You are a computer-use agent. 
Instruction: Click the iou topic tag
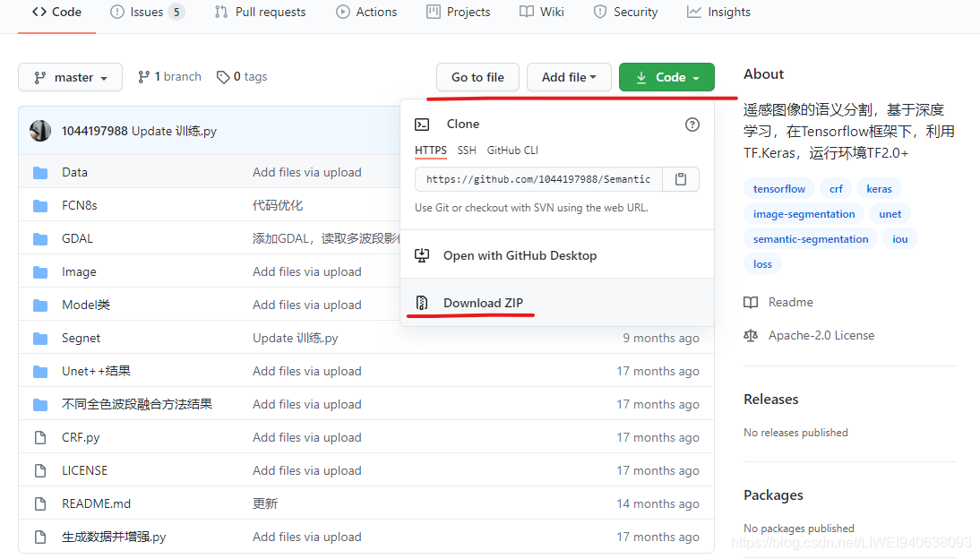(x=900, y=239)
